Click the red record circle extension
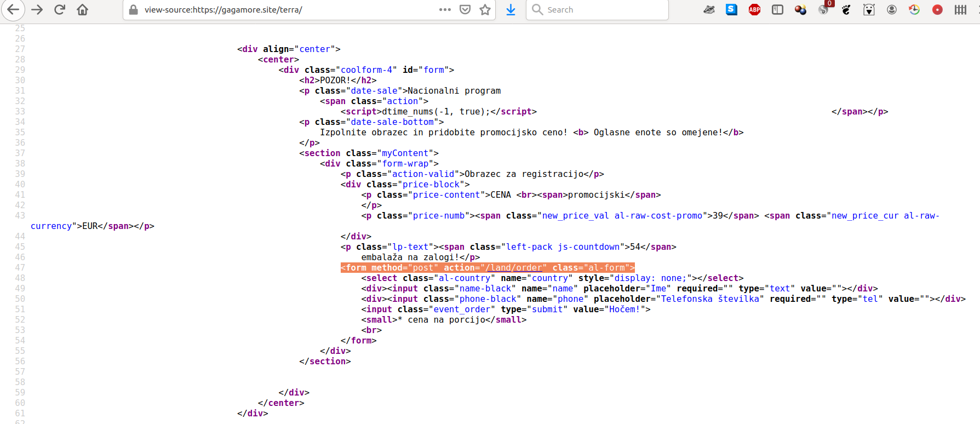 [x=937, y=9]
